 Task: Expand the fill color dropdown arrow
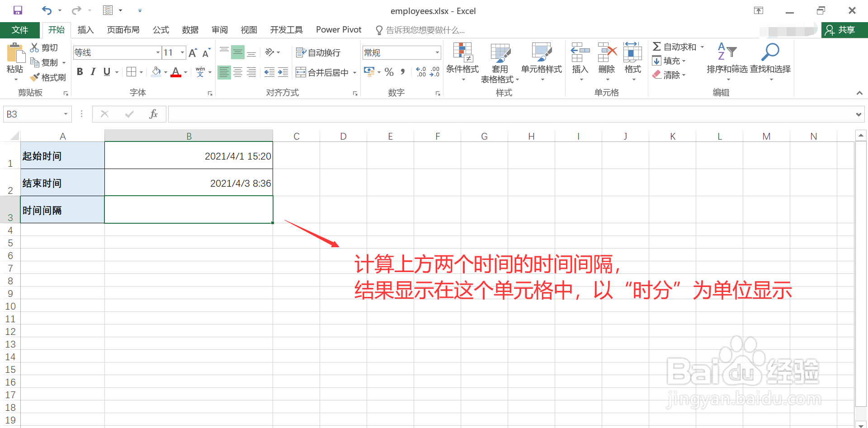165,72
